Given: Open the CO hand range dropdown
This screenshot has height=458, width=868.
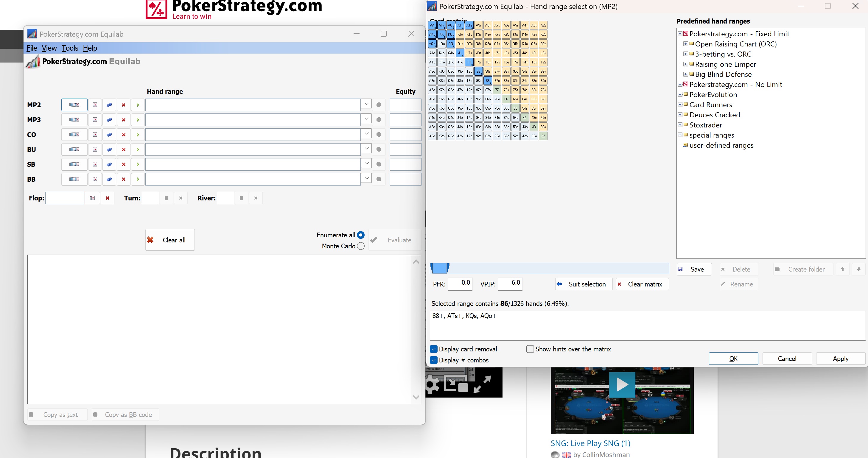Looking at the screenshot, I should point(366,134).
